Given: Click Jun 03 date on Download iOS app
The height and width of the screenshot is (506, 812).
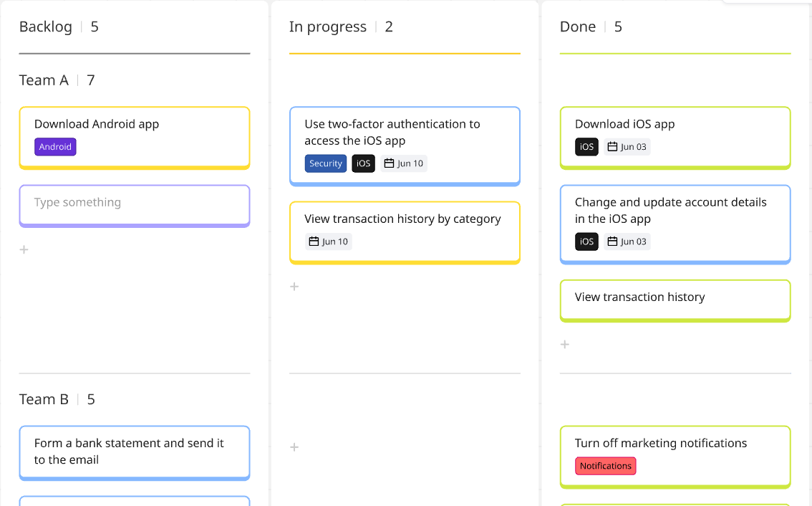Looking at the screenshot, I should pyautogui.click(x=627, y=147).
